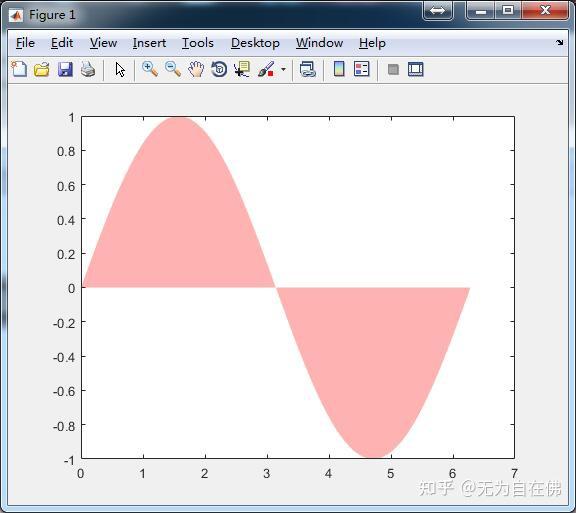Viewport: 576px width, 513px height.
Task: Print the figure using printer icon
Action: [x=88, y=69]
